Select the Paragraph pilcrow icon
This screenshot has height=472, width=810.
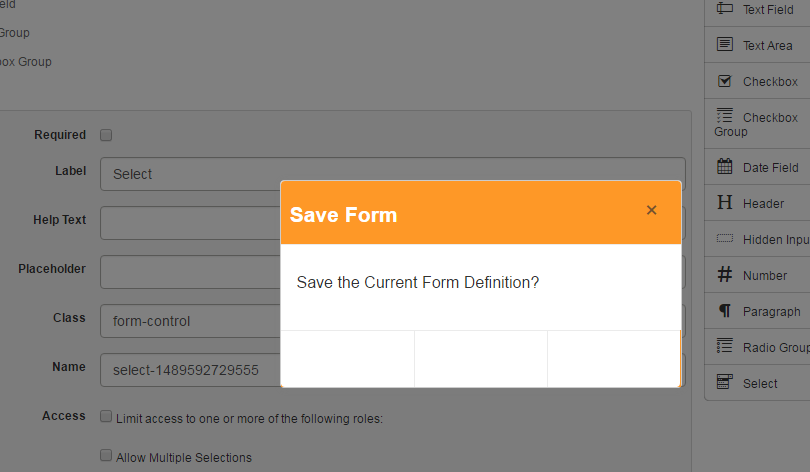725,311
